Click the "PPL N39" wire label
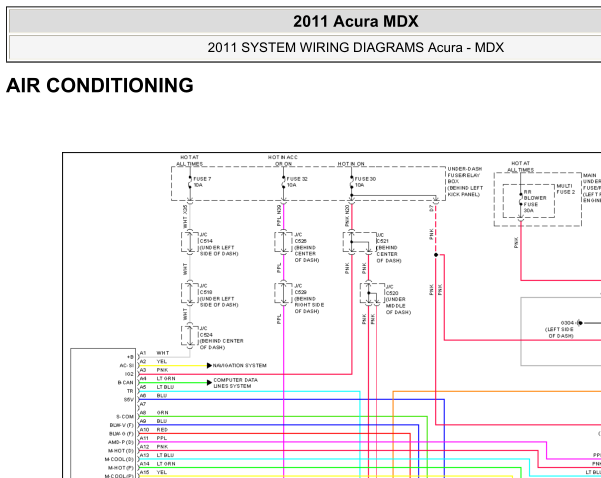601x478 pixels. (x=279, y=215)
